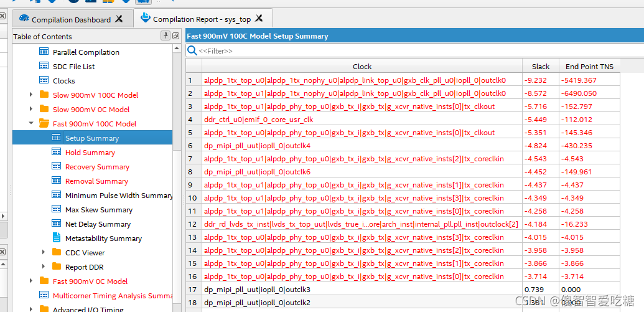Viewport: 644px width, 312px height.
Task: Expand Fast 900mV 0C Model folder
Action: tap(31, 281)
